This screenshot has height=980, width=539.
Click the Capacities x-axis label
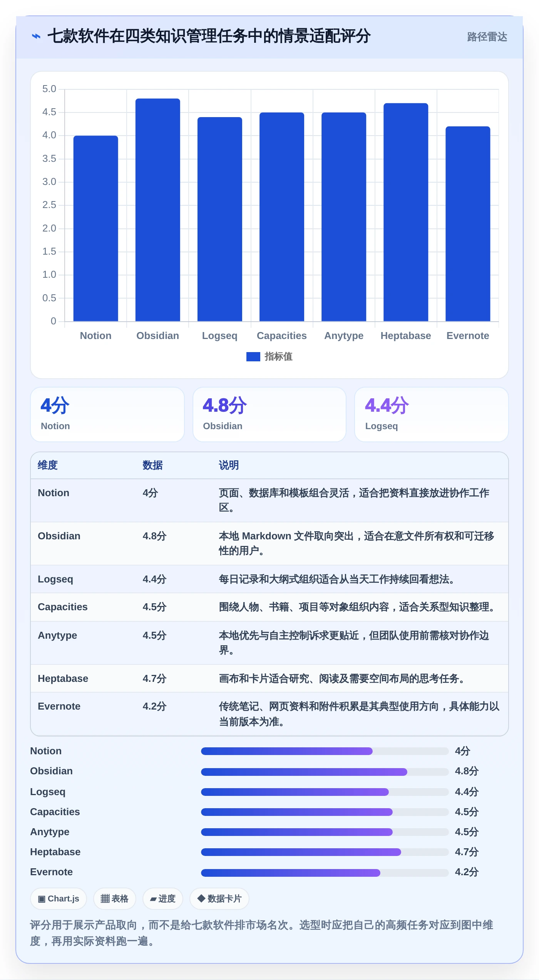[x=282, y=336]
